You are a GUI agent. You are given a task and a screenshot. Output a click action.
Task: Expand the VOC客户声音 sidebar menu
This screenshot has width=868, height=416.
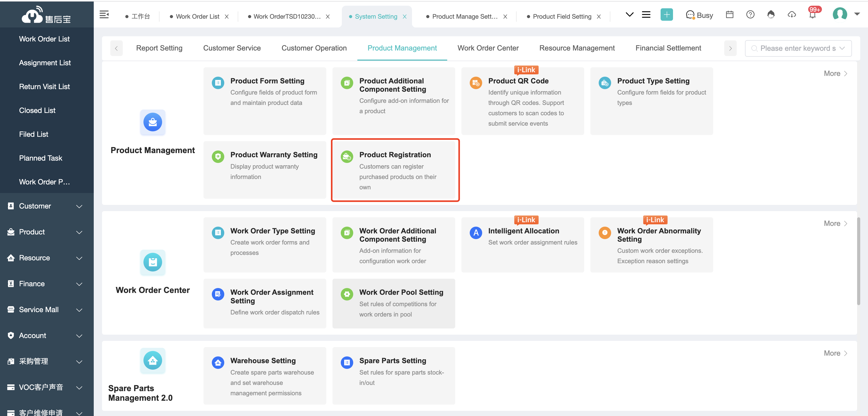pos(47,387)
